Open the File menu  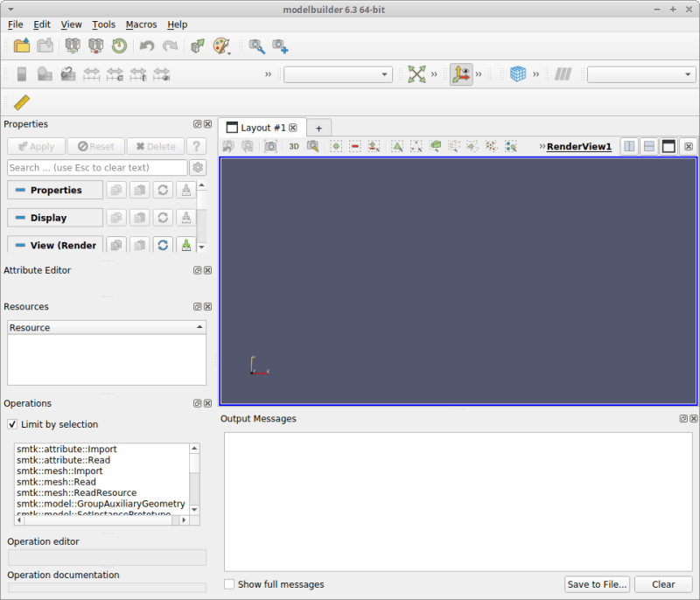coord(15,24)
